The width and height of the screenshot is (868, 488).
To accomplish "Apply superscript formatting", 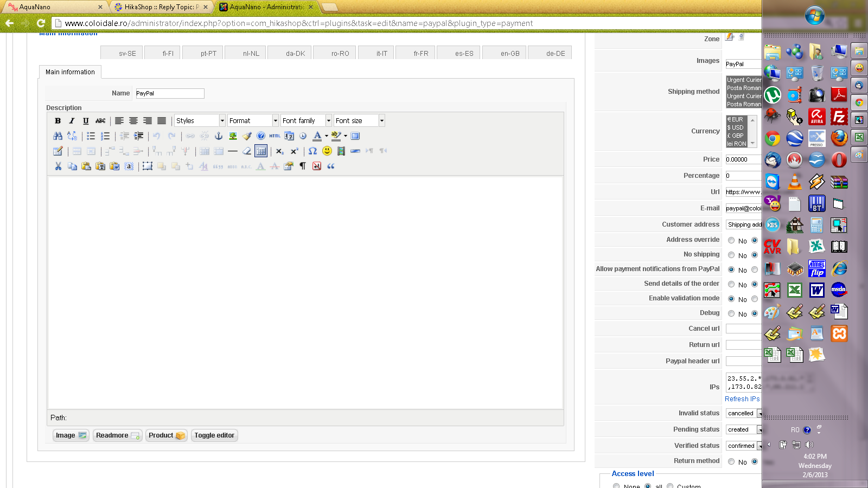I will point(294,151).
